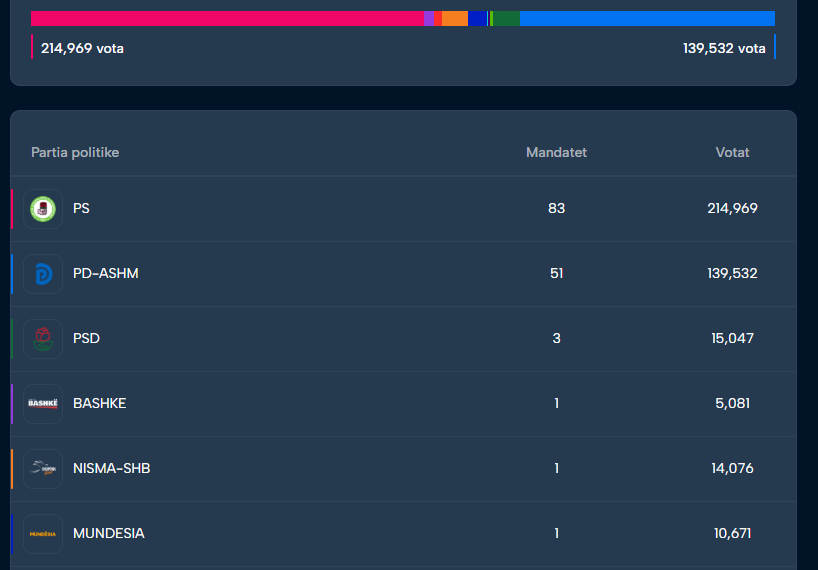Click the MUNDESIA party logo icon

[x=43, y=534]
